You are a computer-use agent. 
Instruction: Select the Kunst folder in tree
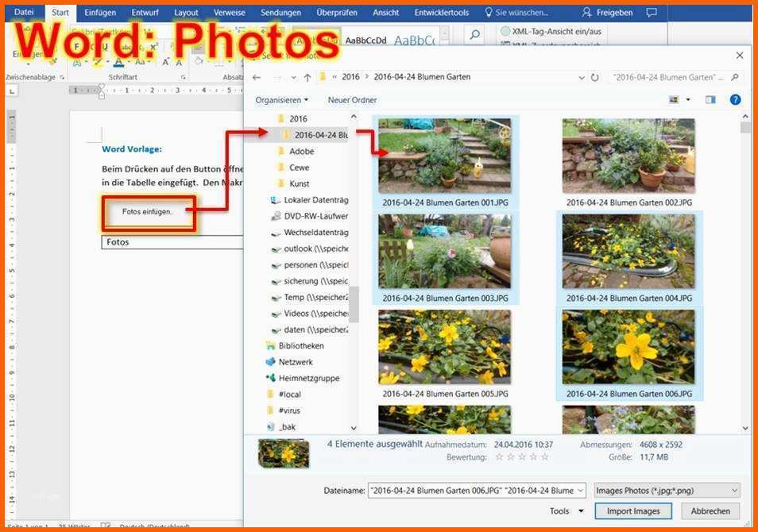point(293,184)
